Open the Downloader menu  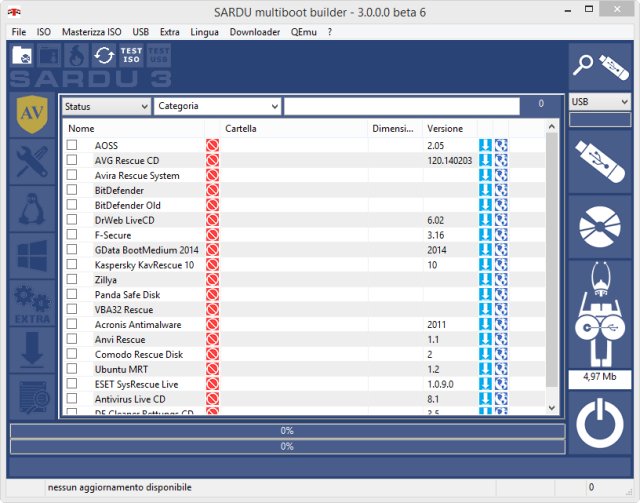point(255,32)
